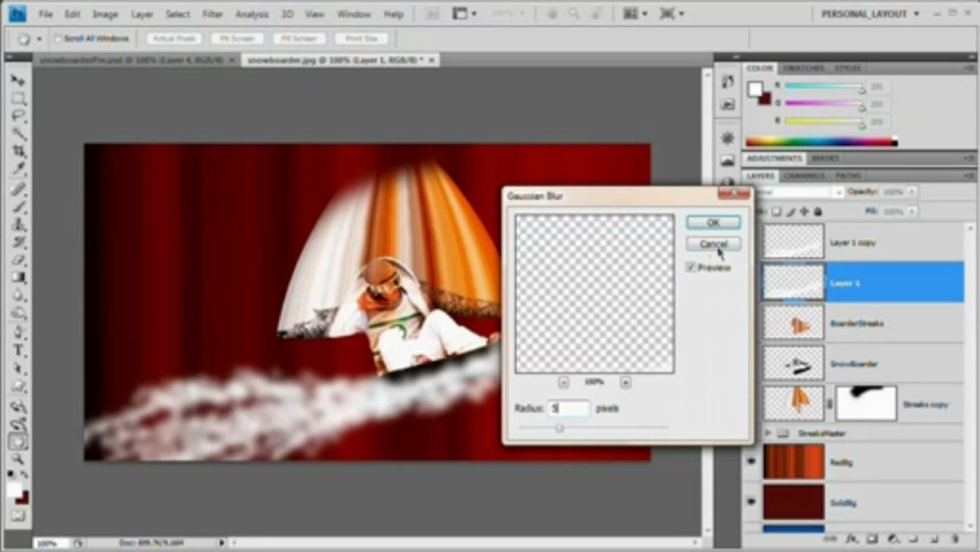Click Cancel in the Gaussian Blur dialog

[x=713, y=244]
